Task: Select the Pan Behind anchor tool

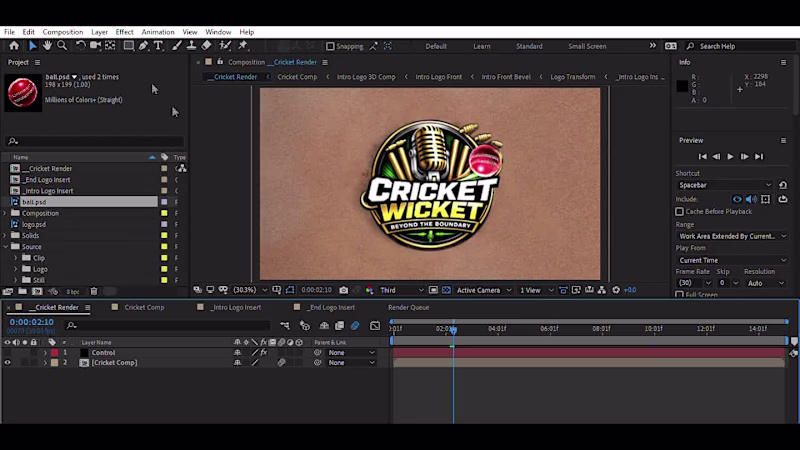Action: point(110,45)
